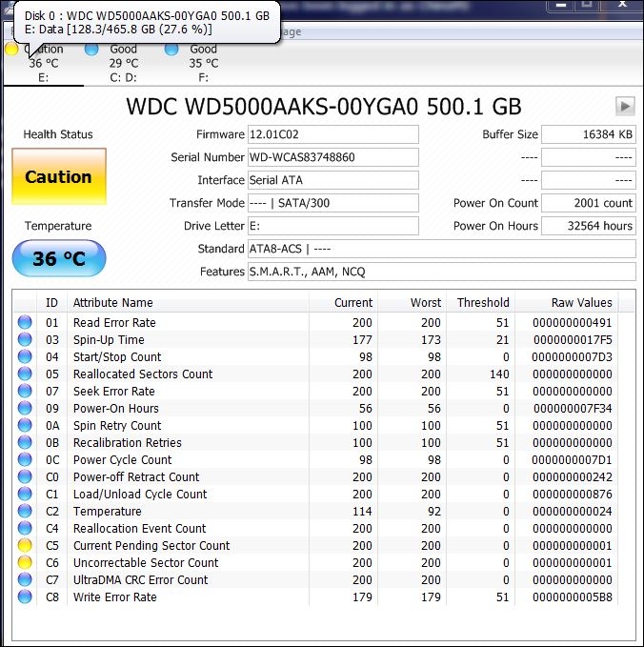Click status icon for Reallocated Sectors Count
This screenshot has width=644, height=647.
[25, 374]
